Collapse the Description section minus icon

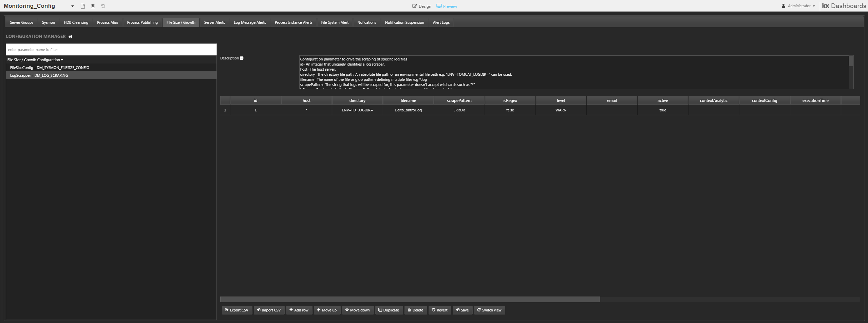click(x=242, y=58)
